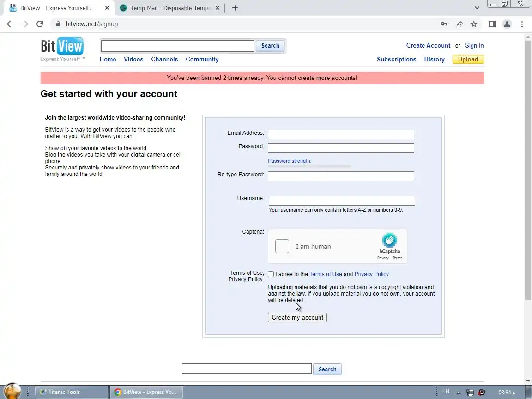
Task: Click the scrollbar up arrow
Action: click(528, 36)
